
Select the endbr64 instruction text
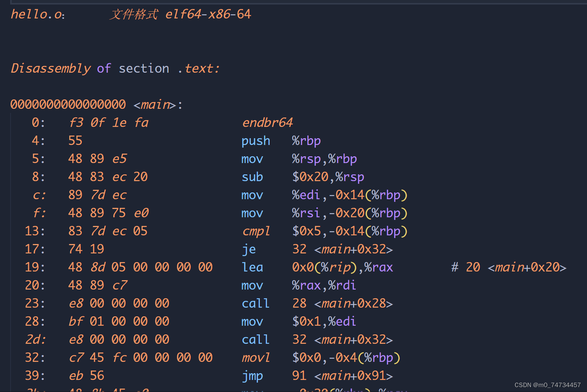[267, 122]
